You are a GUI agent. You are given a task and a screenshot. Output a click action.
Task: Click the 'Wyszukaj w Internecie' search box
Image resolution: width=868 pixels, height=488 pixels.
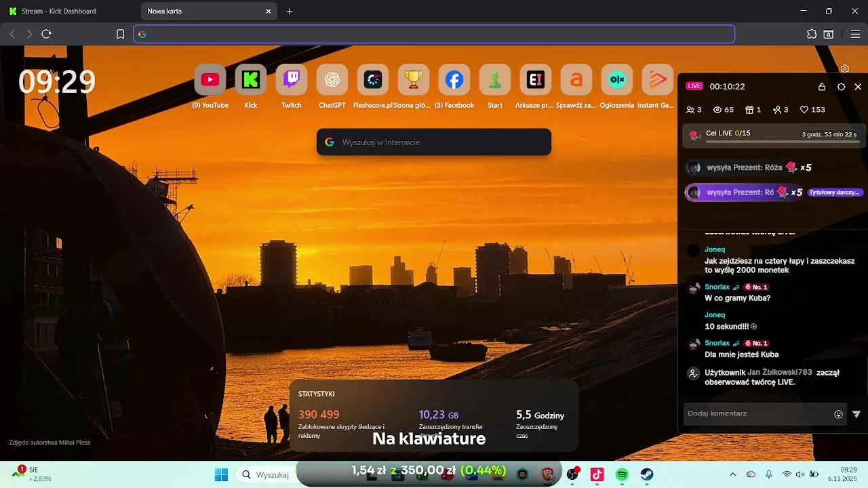[434, 142]
